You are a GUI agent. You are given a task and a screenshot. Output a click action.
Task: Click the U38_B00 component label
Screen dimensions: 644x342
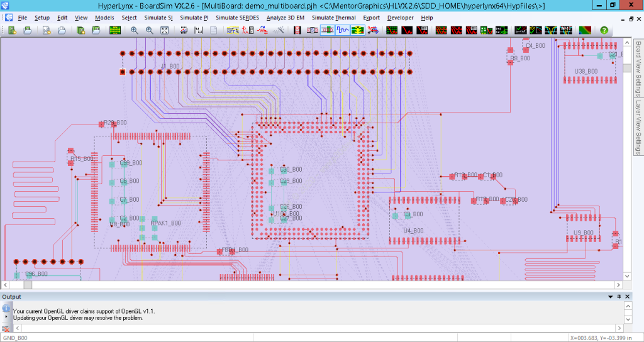586,71
